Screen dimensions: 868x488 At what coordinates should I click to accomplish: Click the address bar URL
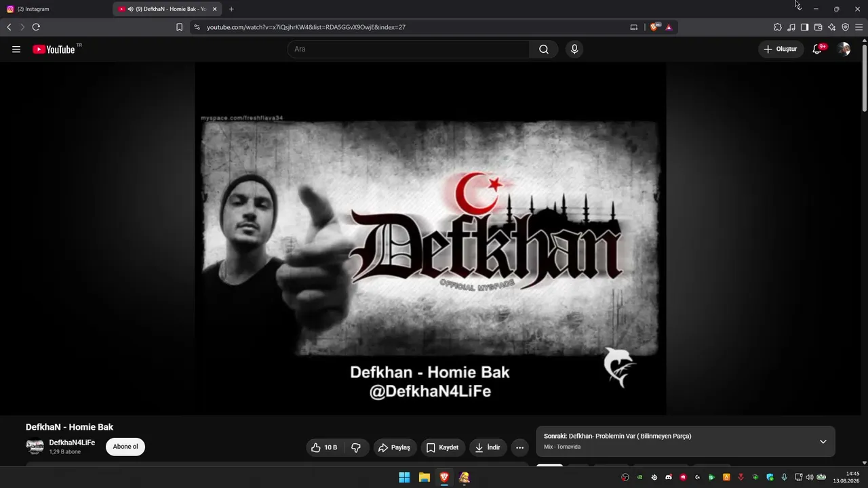pos(306,27)
